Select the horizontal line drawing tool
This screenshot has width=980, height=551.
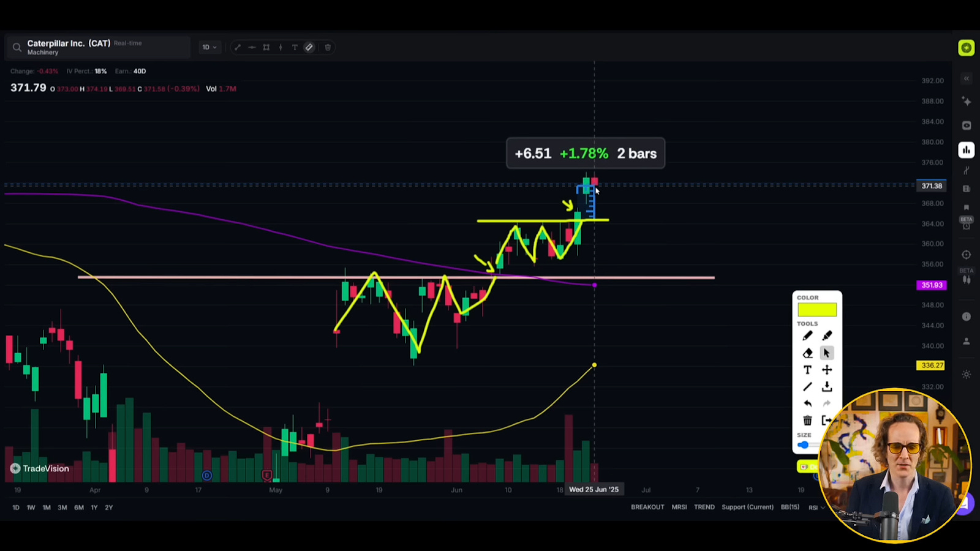pyautogui.click(x=252, y=47)
